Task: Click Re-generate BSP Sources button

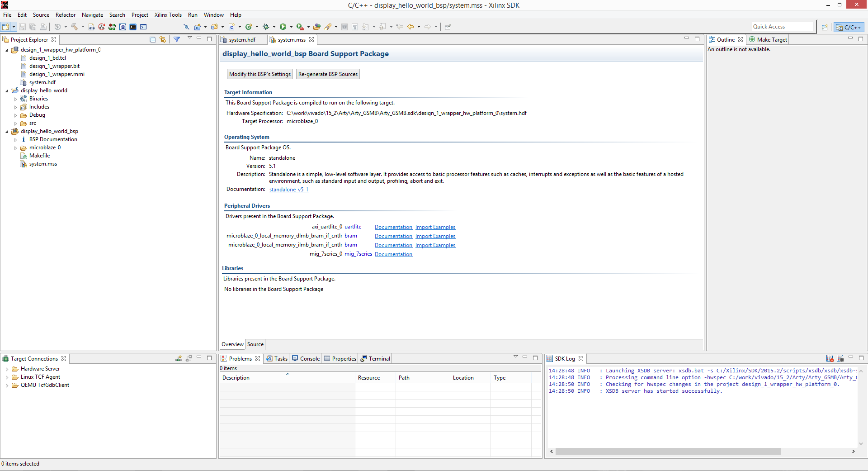Action: click(x=328, y=74)
